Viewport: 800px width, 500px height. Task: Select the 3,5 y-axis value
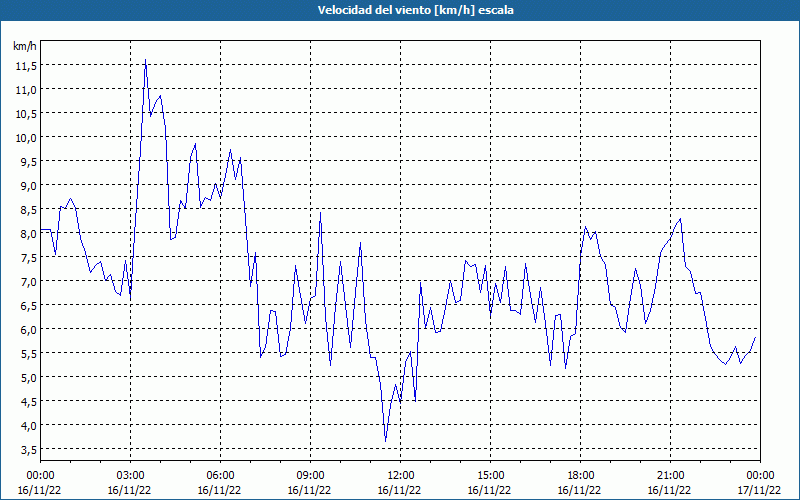28,449
